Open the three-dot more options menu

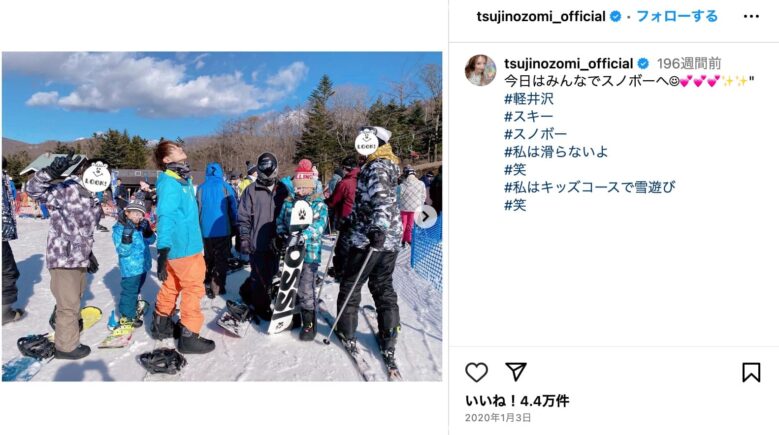click(x=751, y=16)
